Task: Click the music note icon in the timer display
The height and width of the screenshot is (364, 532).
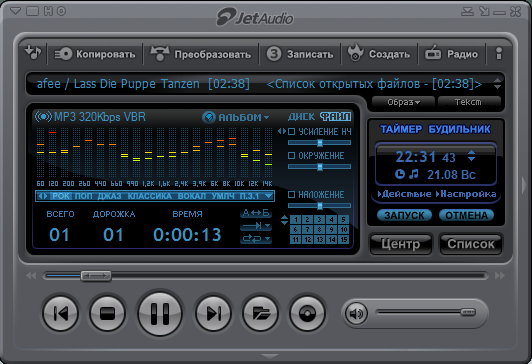Action: [x=414, y=174]
